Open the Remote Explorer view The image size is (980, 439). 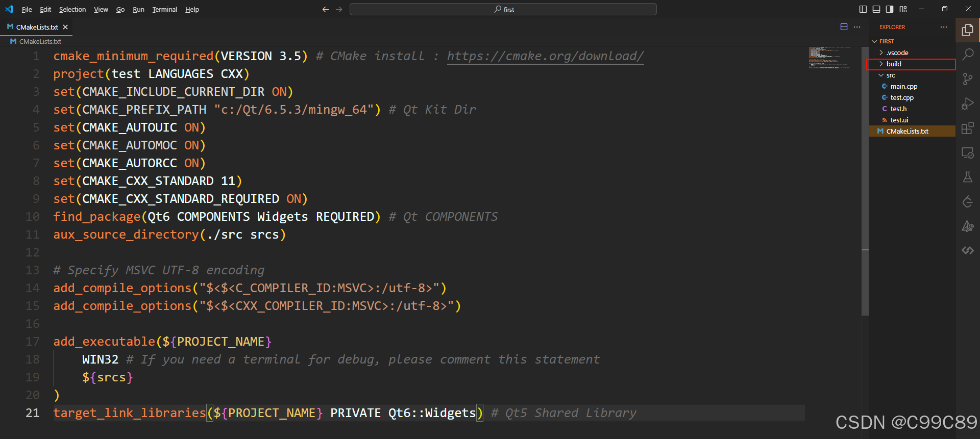968,152
